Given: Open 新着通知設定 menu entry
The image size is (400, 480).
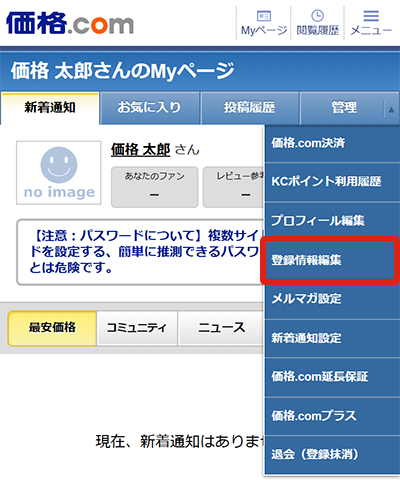Looking at the screenshot, I should pyautogui.click(x=332, y=338).
